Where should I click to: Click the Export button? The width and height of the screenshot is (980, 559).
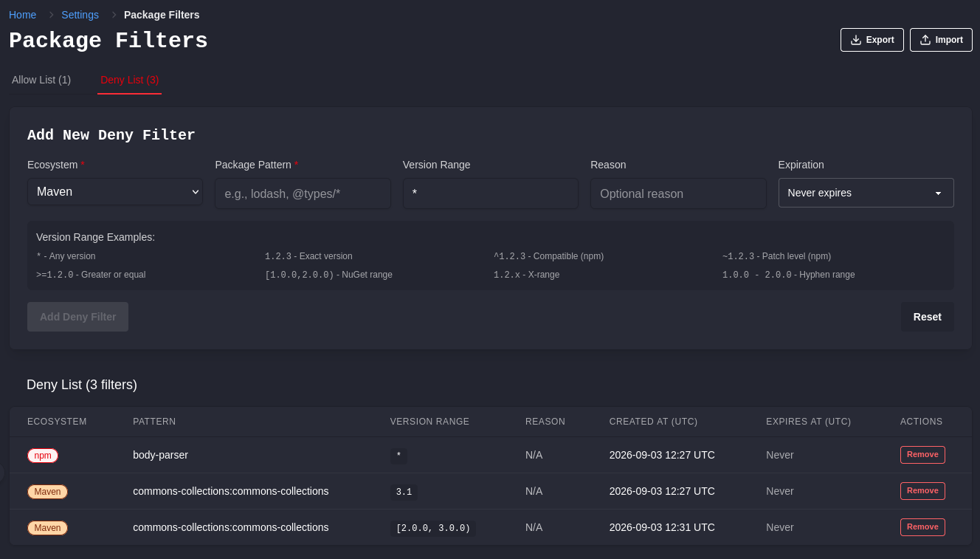tap(872, 40)
